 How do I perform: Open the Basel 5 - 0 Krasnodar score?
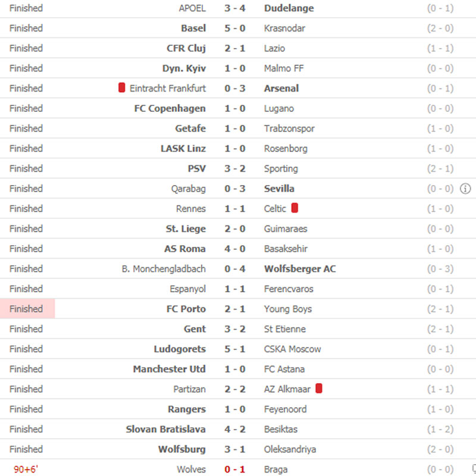pyautogui.click(x=234, y=28)
